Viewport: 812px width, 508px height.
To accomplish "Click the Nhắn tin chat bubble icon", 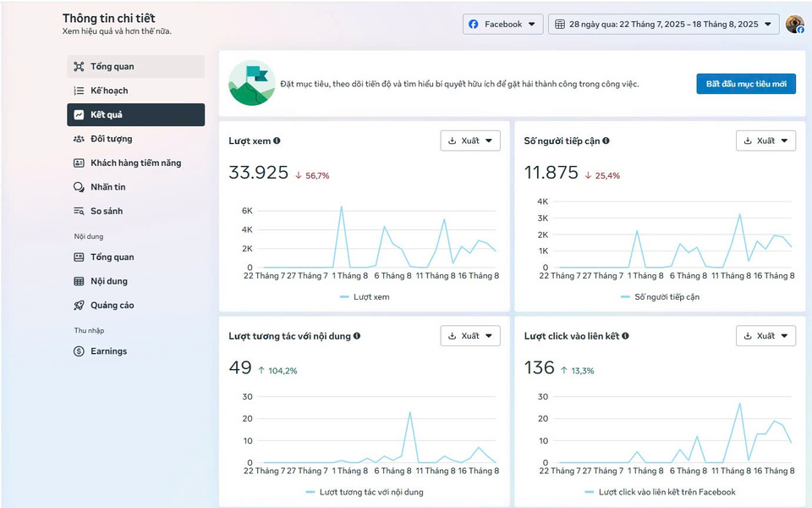I will [79, 187].
